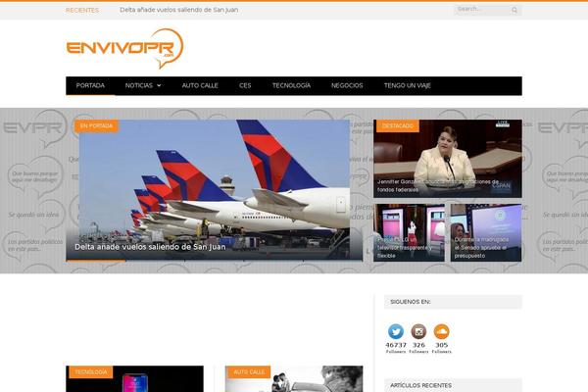Click the Artículos Recientes heading

pos(420,385)
